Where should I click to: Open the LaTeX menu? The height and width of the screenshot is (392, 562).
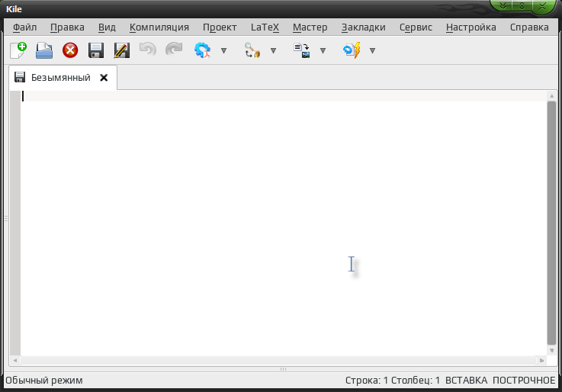click(x=265, y=27)
